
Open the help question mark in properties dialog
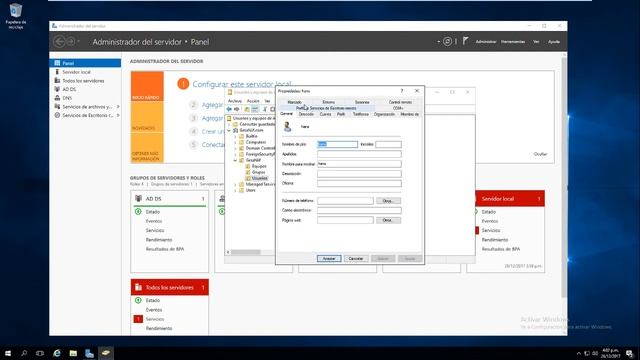point(402,91)
